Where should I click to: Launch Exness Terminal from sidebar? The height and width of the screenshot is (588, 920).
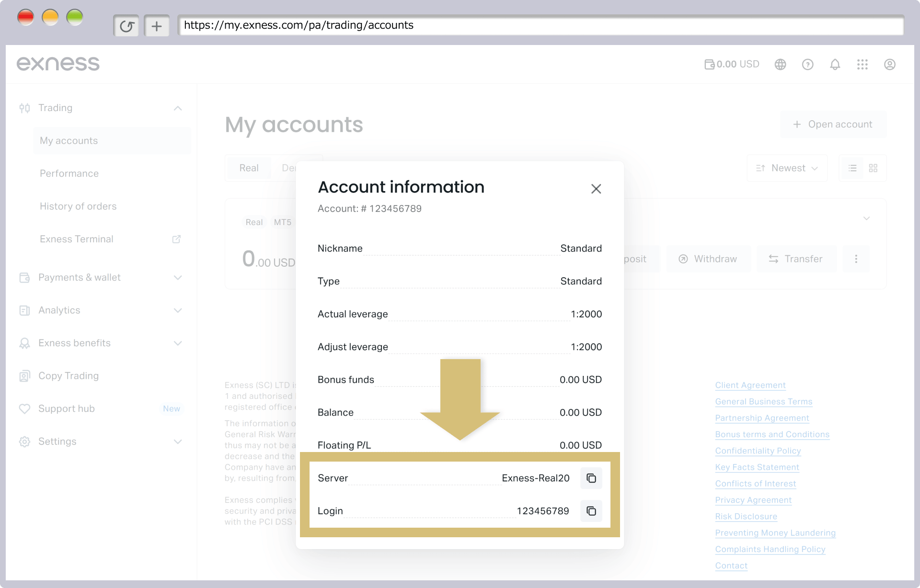point(77,239)
